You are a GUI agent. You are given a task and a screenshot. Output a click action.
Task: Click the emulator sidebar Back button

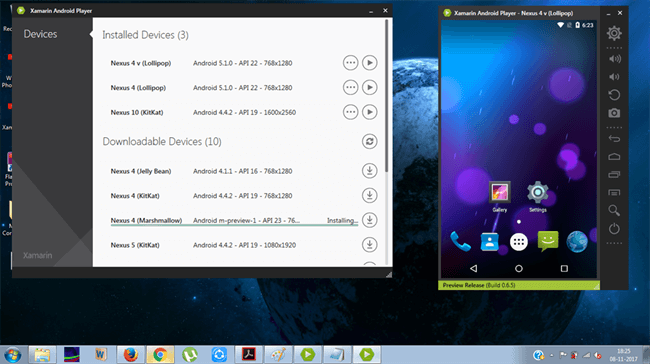(x=614, y=138)
